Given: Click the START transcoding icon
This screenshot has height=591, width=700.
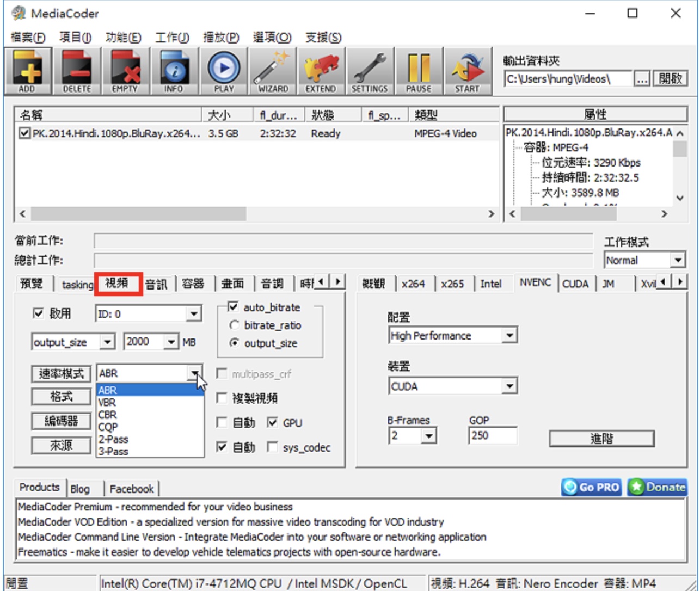Looking at the screenshot, I should (468, 71).
